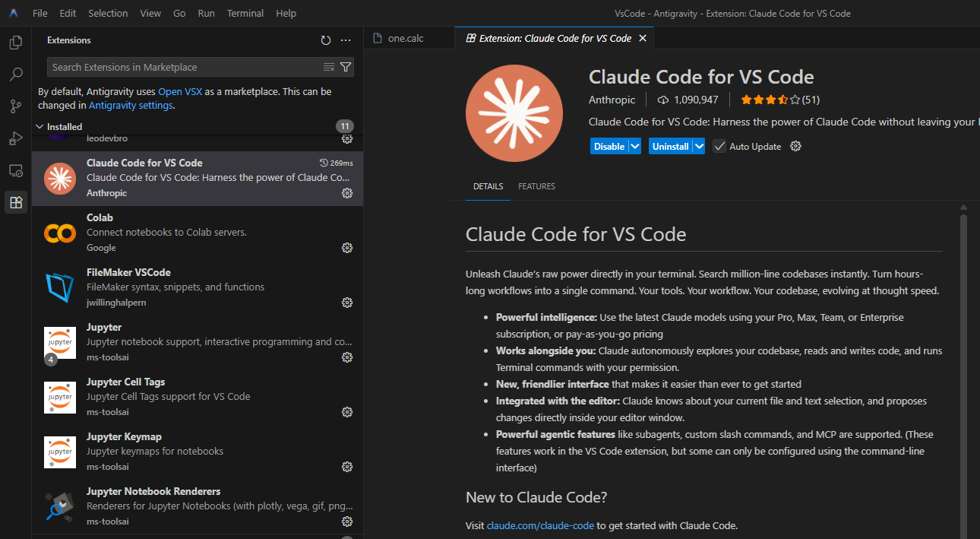This screenshot has width=980, height=539.
Task: Open the Terminal menu
Action: (x=245, y=14)
